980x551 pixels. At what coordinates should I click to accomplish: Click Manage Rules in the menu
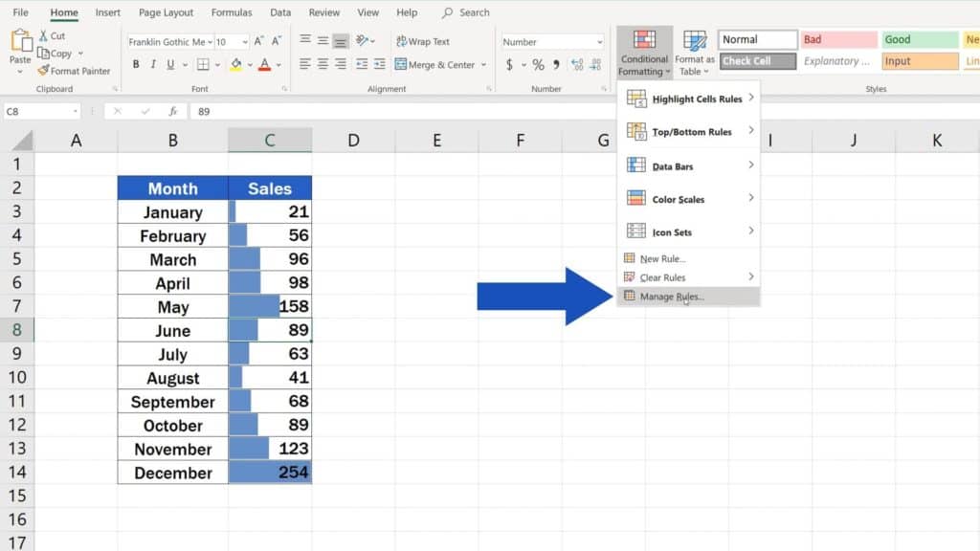click(671, 297)
